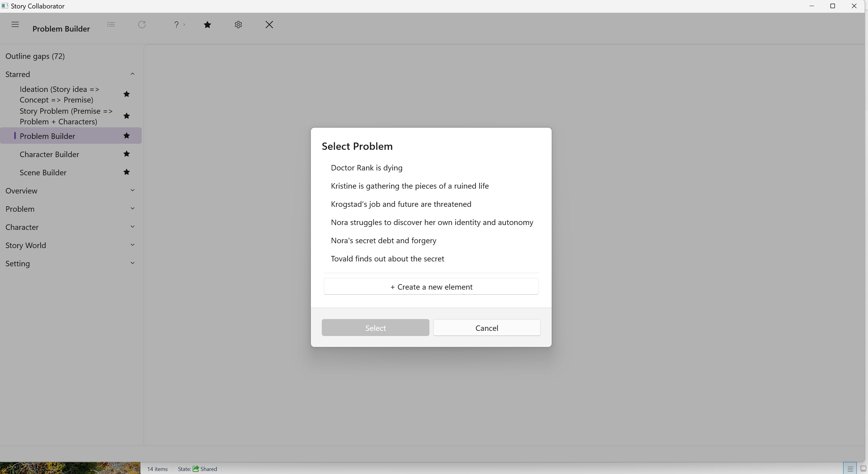Click the list view toolbar icon

pyautogui.click(x=111, y=24)
